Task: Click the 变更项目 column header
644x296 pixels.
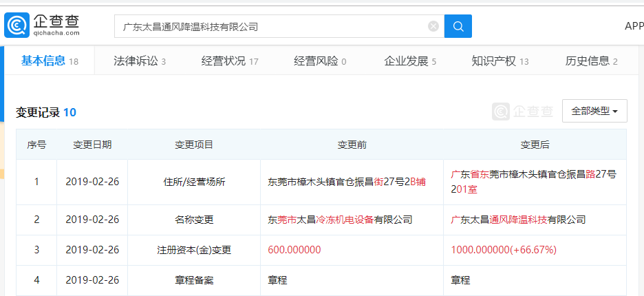Action: pyautogui.click(x=194, y=145)
